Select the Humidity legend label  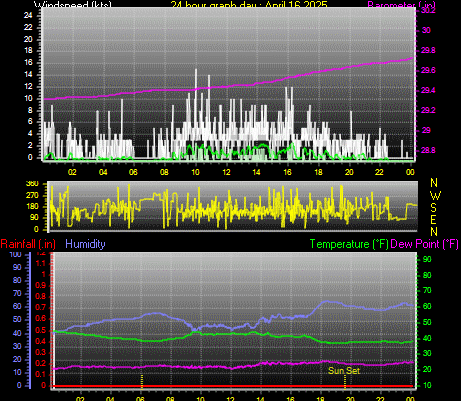(85, 244)
